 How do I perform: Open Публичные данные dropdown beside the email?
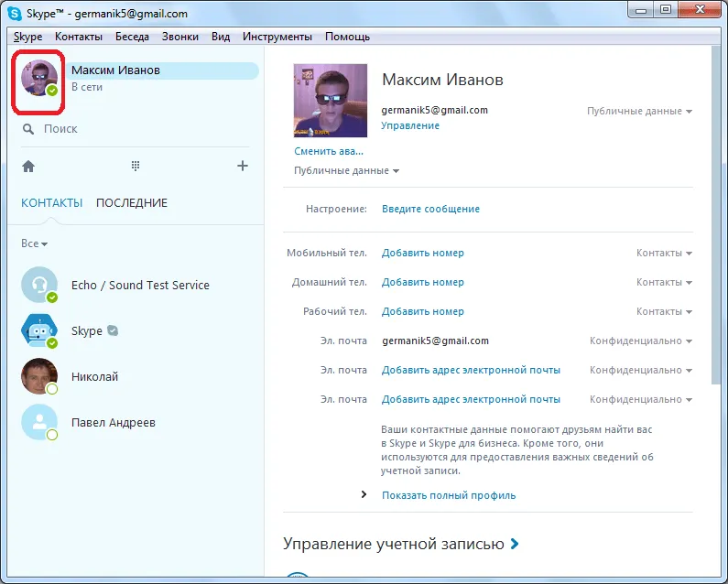coord(639,111)
